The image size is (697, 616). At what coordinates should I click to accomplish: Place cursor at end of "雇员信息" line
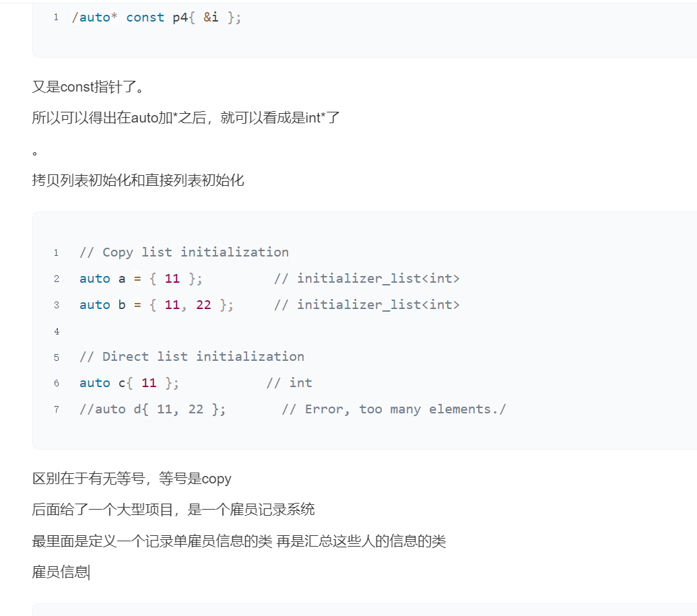tap(89, 572)
